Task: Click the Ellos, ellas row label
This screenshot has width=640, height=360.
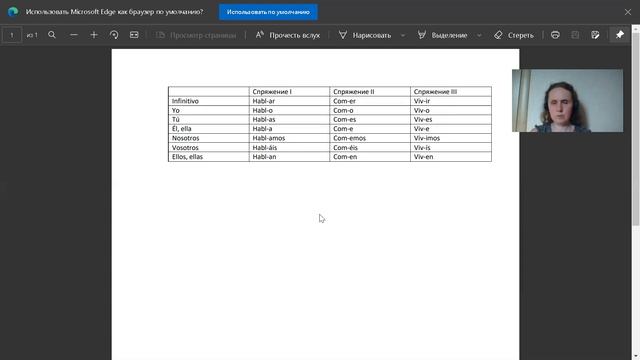Action: point(209,157)
